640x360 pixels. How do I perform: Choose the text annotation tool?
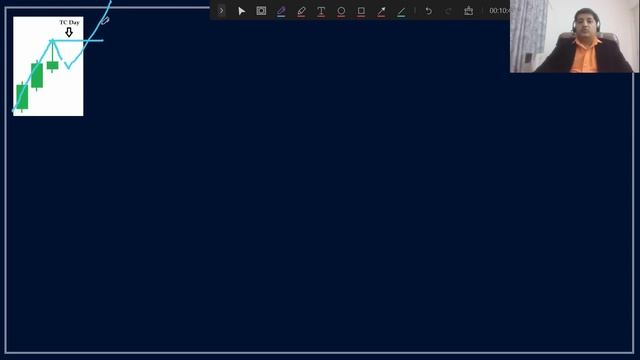(x=321, y=11)
